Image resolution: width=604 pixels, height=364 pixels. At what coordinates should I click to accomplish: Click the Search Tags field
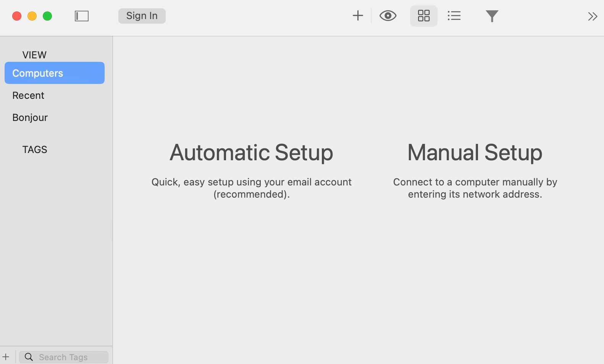64,357
